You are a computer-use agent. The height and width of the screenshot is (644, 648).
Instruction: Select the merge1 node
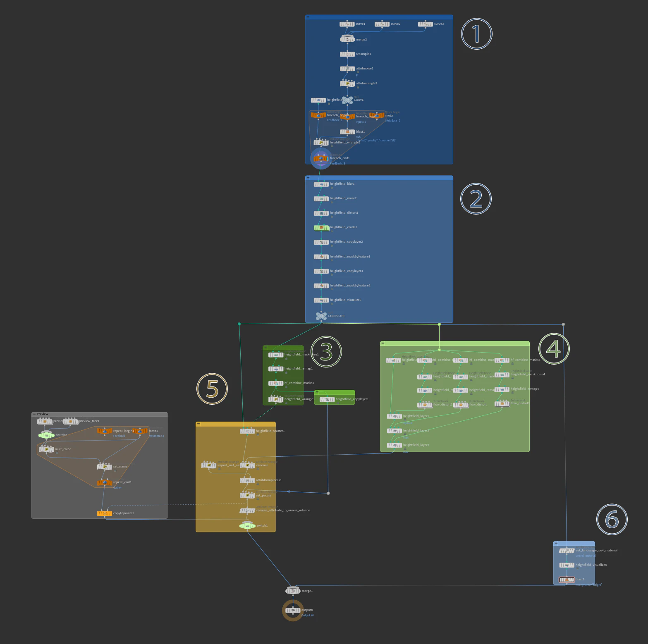coord(293,591)
